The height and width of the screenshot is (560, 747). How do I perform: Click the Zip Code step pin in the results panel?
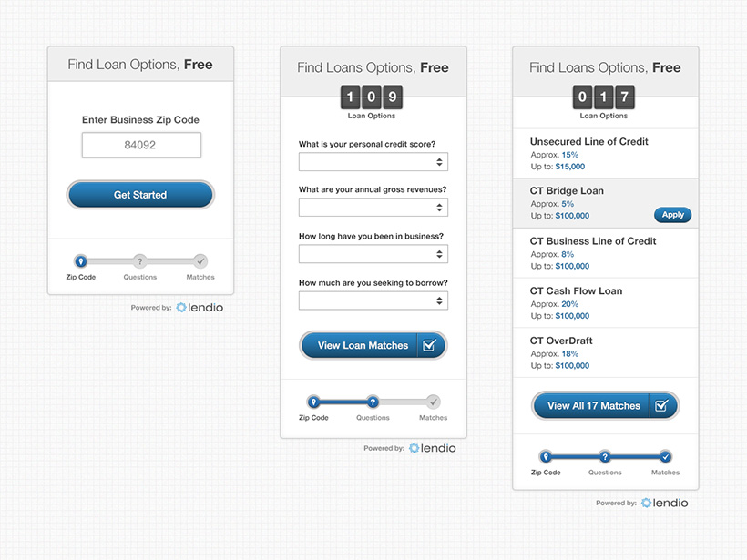[x=546, y=457]
